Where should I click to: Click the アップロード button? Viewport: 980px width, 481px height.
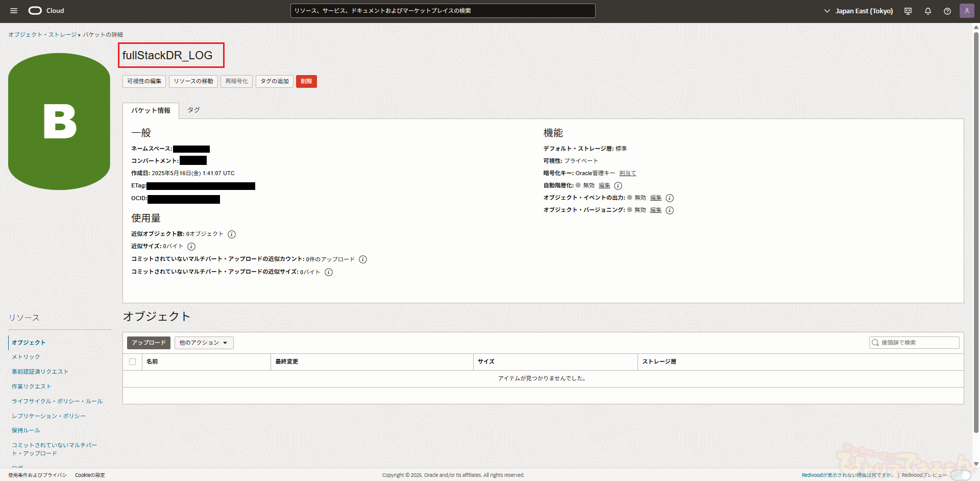tap(149, 343)
